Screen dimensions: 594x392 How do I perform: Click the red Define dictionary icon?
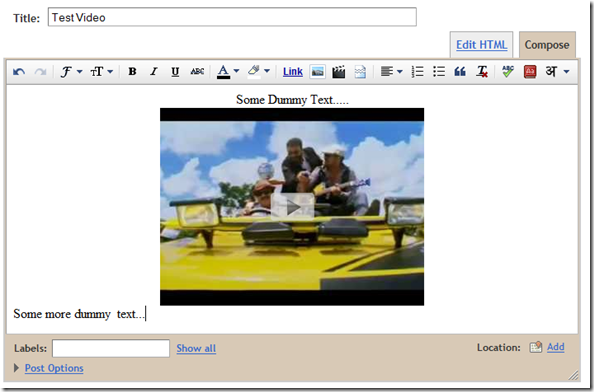(x=530, y=72)
